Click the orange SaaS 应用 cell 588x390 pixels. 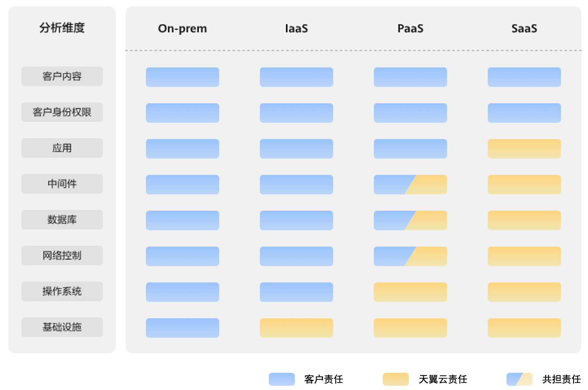pos(524,149)
